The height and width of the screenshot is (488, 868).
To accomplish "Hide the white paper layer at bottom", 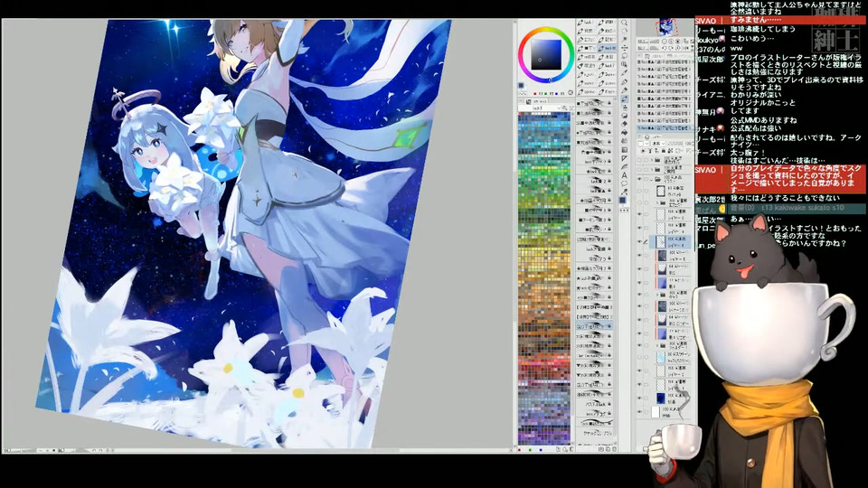I will (639, 412).
